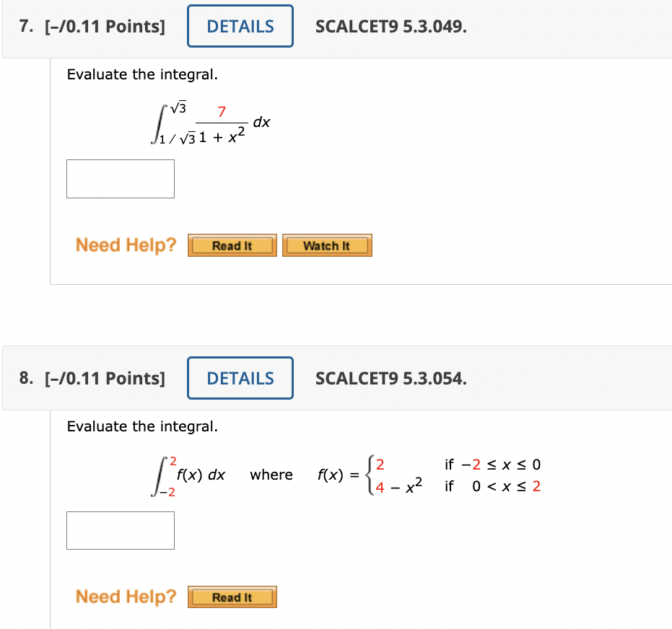Select the answer box for question 8
Screen dimensions: 672x629
(x=120, y=530)
